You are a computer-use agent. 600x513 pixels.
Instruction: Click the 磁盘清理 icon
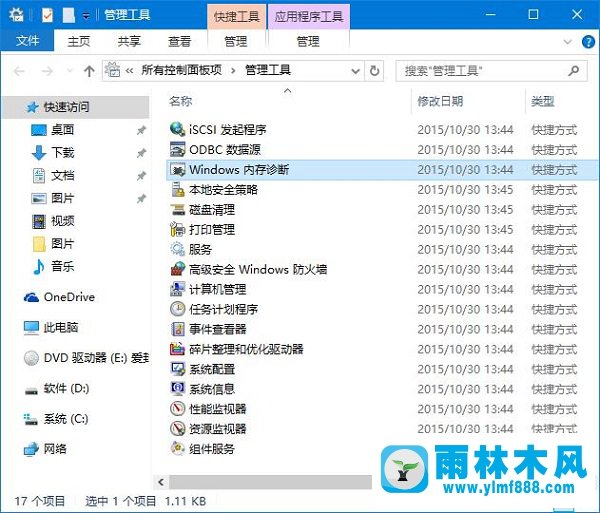click(x=178, y=210)
